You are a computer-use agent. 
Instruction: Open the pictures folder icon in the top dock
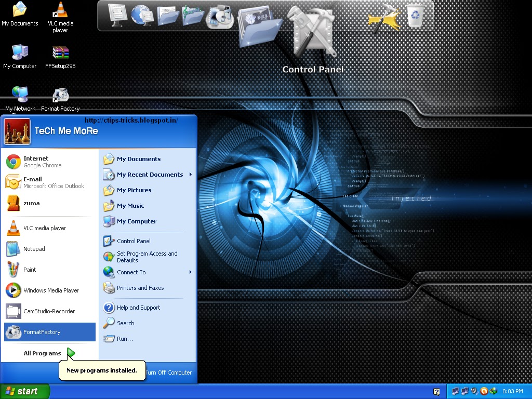coord(260,27)
